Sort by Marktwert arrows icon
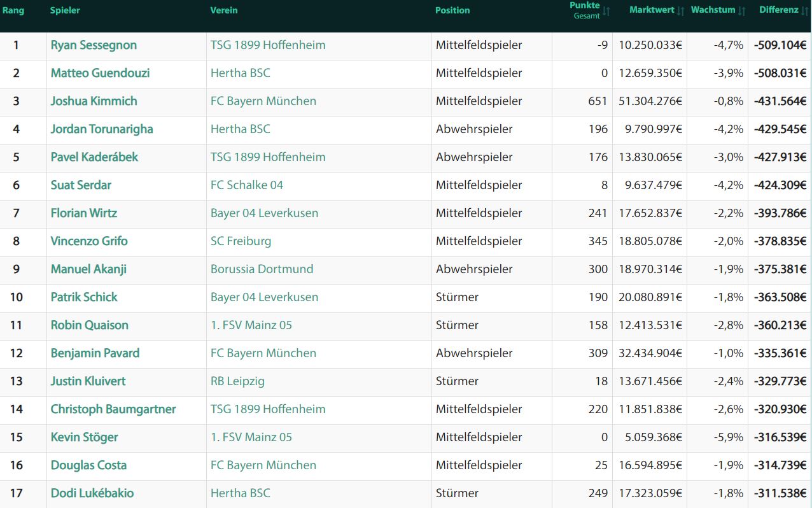This screenshot has height=508, width=812. tap(681, 10)
